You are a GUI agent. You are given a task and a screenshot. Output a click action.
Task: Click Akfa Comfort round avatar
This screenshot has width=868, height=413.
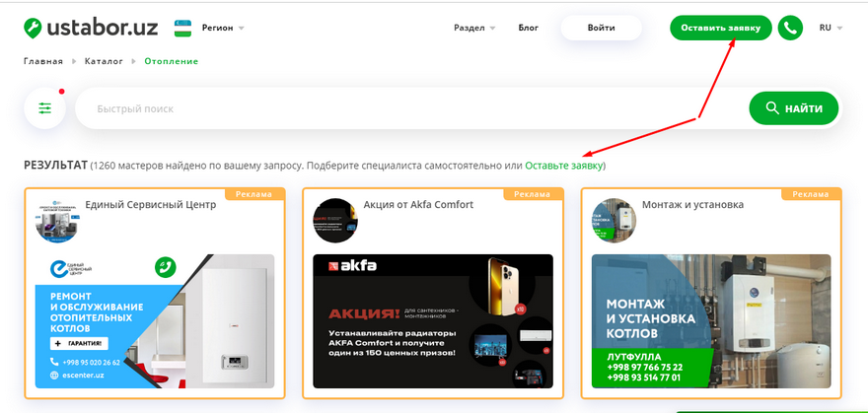click(335, 221)
